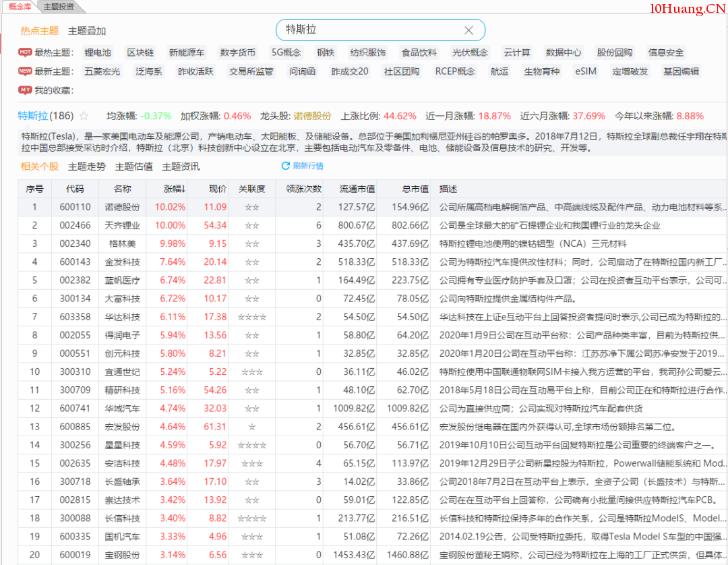The height and width of the screenshot is (565, 728).
Task: Select 主题叠加 tab
Action: coord(87,31)
